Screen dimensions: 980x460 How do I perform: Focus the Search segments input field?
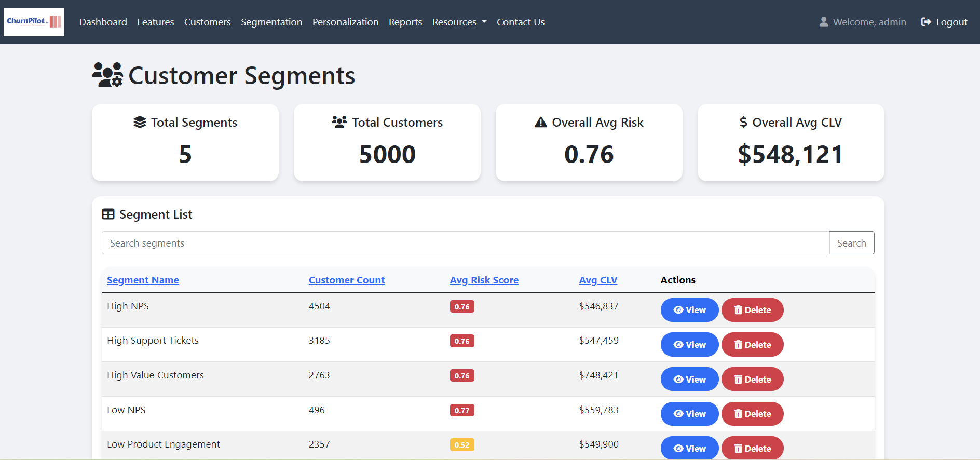point(465,243)
